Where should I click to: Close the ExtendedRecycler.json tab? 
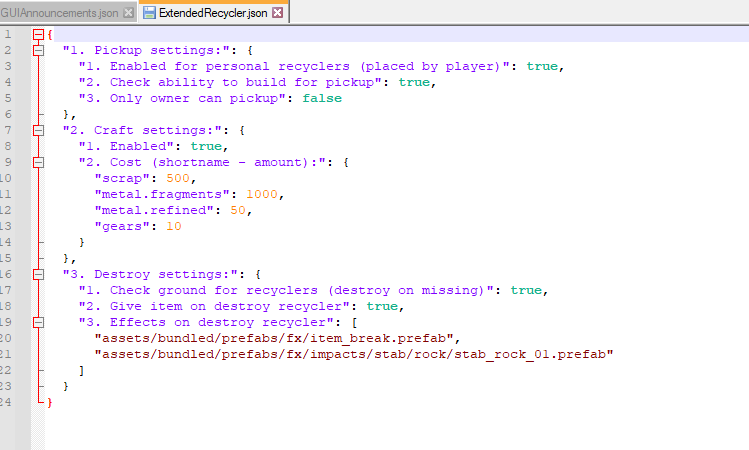pos(278,13)
